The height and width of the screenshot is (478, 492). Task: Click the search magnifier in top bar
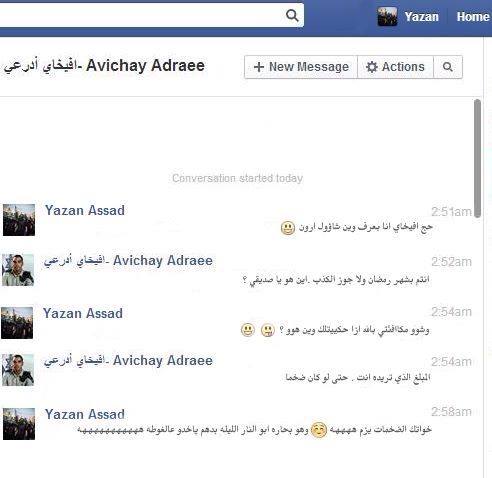tap(292, 15)
